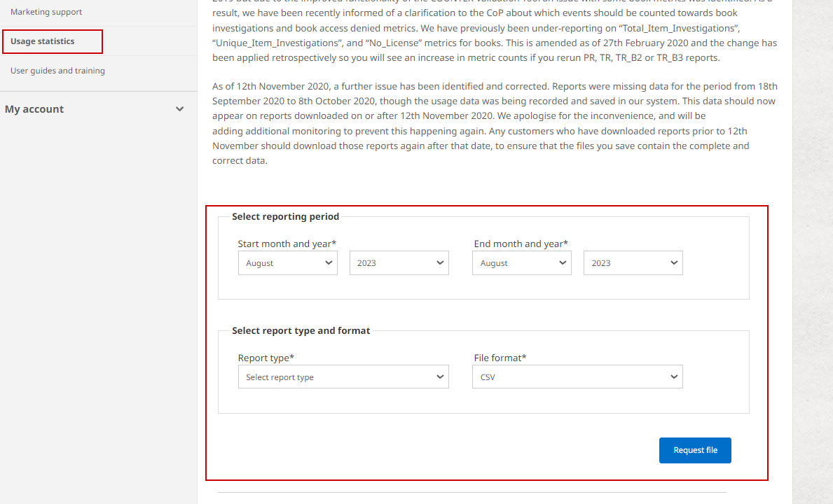Open the end month dropdown showing August

pyautogui.click(x=522, y=263)
